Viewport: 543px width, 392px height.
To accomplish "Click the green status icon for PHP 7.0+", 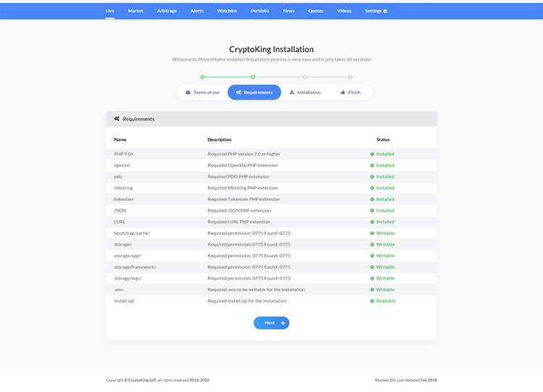I will click(372, 154).
